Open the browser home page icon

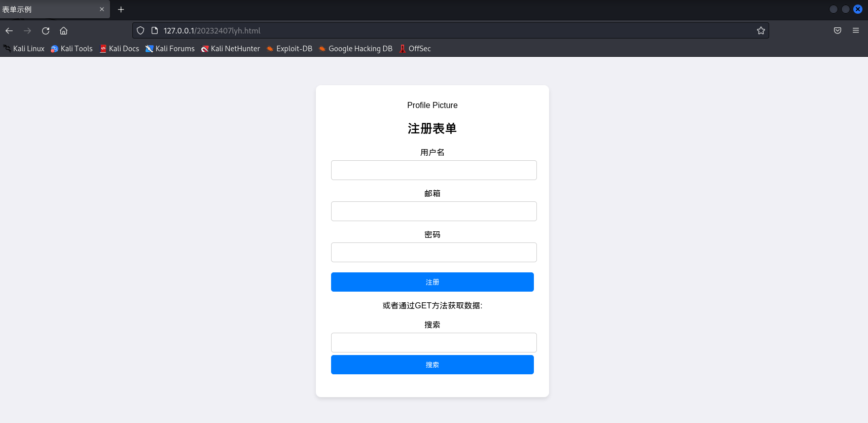click(x=64, y=31)
